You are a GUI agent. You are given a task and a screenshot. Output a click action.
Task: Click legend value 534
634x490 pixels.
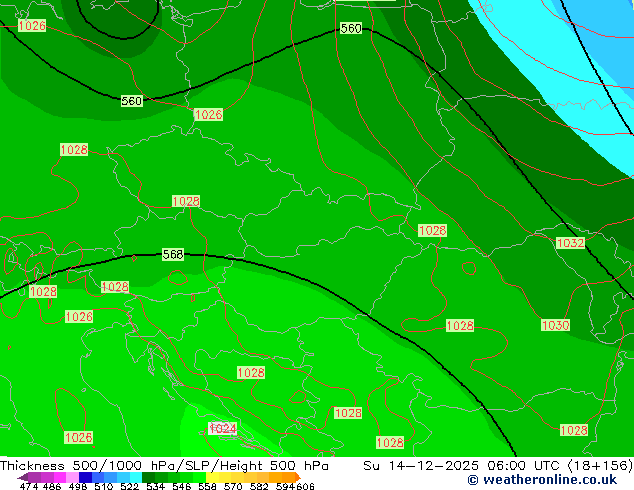(155, 486)
